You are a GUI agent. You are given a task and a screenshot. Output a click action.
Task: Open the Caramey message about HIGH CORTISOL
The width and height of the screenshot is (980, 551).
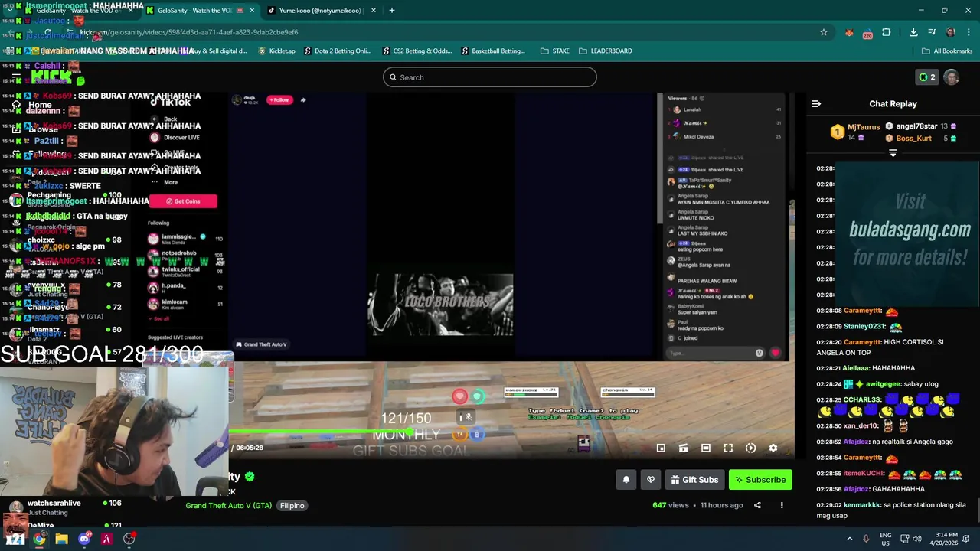click(880, 347)
